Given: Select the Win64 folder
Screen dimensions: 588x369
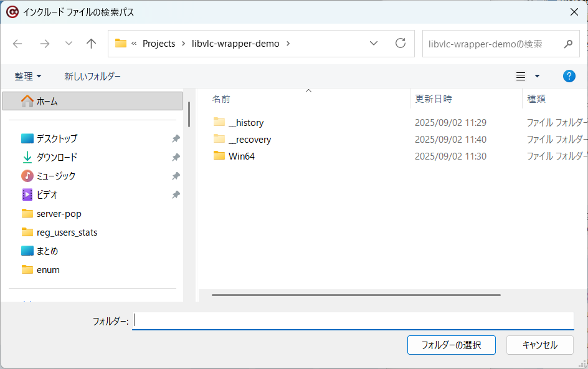Looking at the screenshot, I should pos(242,156).
